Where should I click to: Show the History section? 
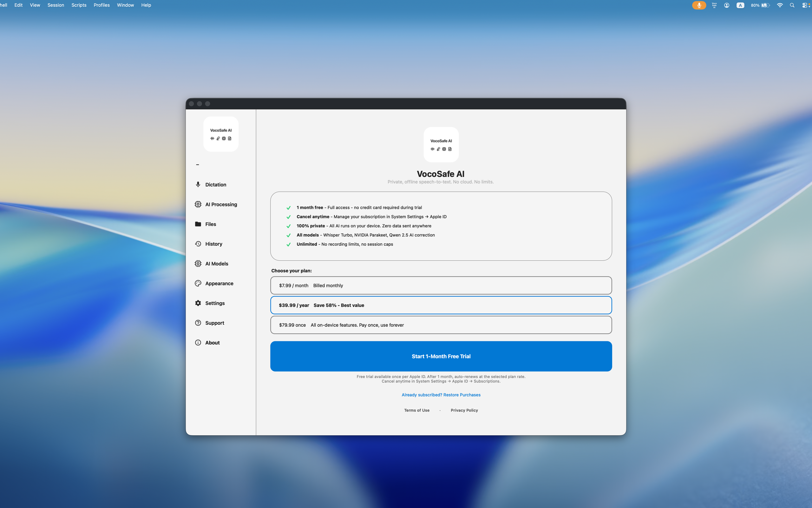click(x=208, y=244)
